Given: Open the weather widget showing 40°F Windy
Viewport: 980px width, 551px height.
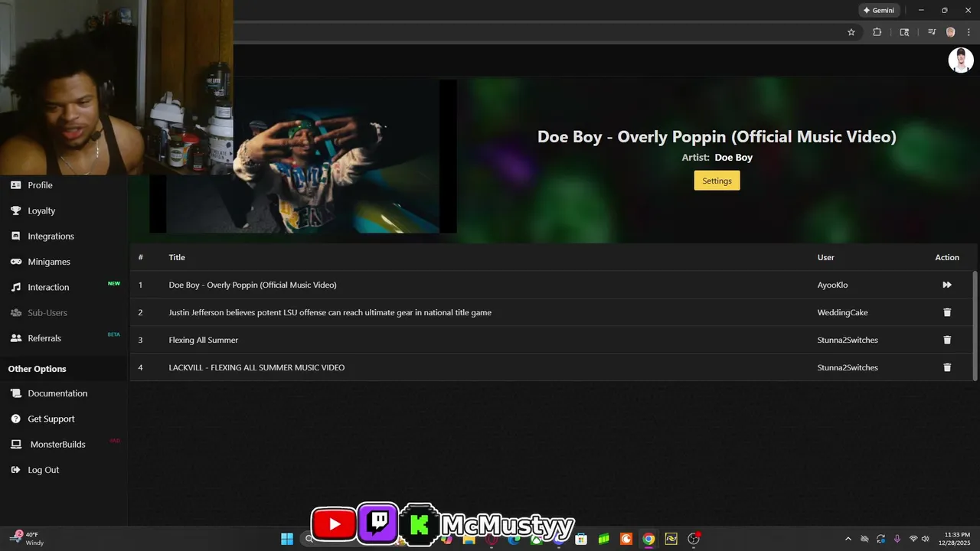Looking at the screenshot, I should pyautogui.click(x=28, y=539).
